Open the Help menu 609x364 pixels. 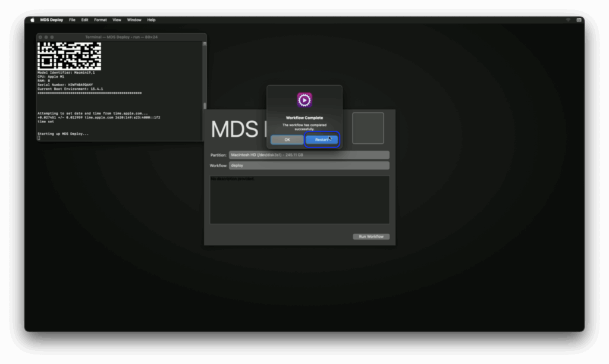[x=151, y=20]
